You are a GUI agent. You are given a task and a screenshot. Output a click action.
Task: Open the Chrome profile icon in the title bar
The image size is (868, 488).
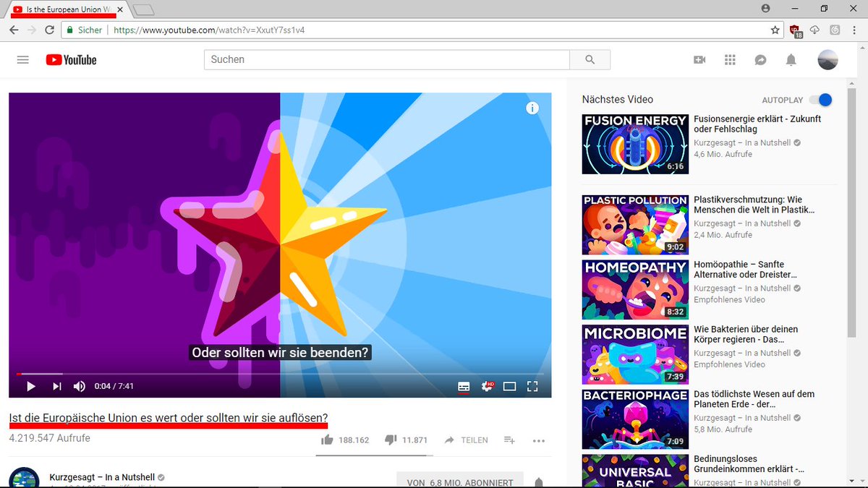click(x=765, y=8)
